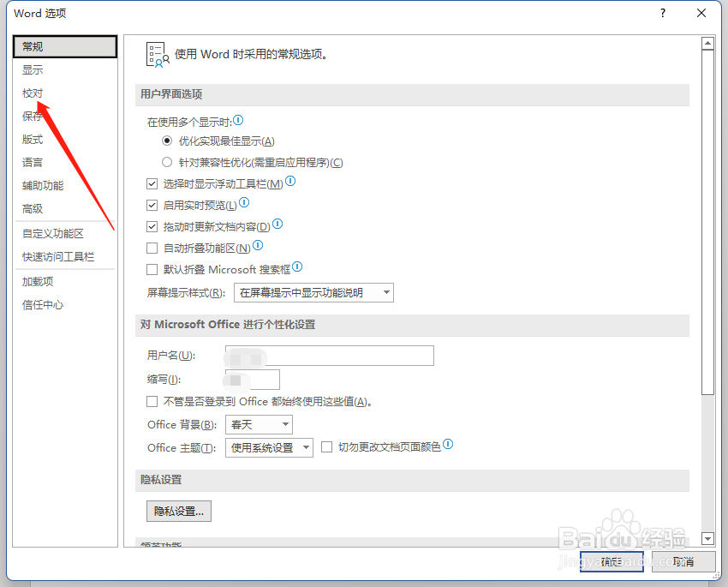728x587 pixels.
Task: Select 优化实现最佳显示 radio button
Action: pos(167,141)
